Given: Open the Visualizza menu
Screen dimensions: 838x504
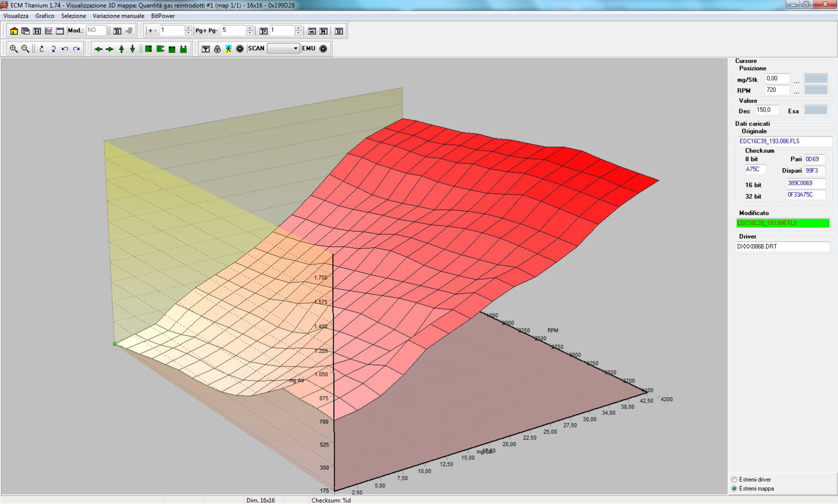Looking at the screenshot, I should (16, 16).
